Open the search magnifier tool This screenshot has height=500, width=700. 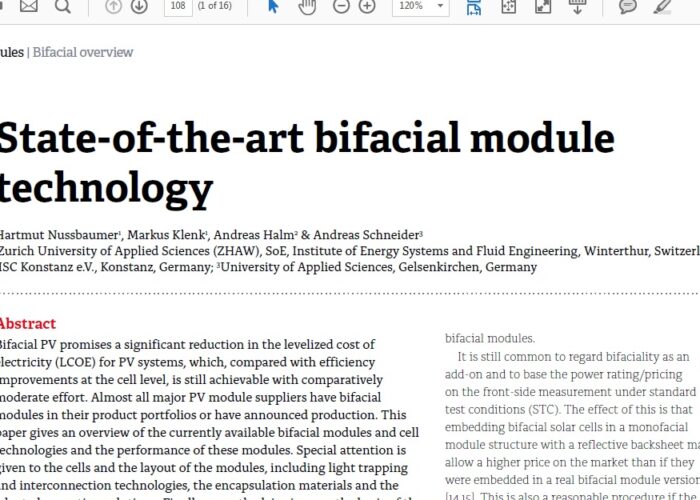click(x=62, y=6)
